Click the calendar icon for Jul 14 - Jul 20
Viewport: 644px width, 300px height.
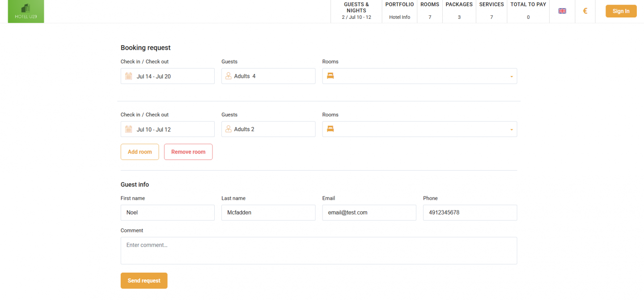(x=128, y=76)
